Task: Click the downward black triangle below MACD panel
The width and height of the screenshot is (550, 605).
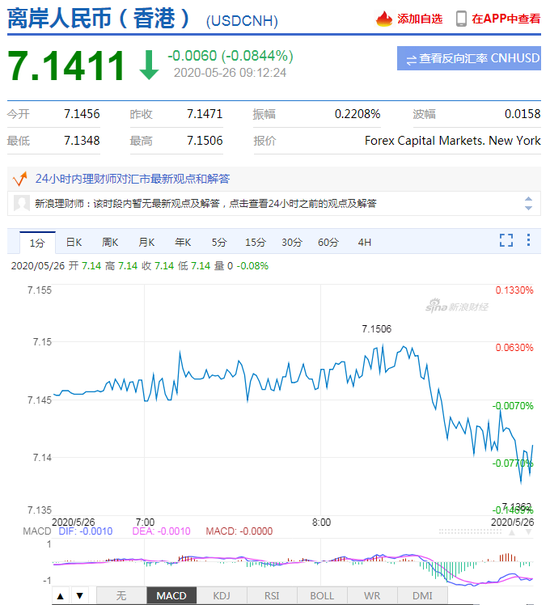Action: click(x=80, y=596)
